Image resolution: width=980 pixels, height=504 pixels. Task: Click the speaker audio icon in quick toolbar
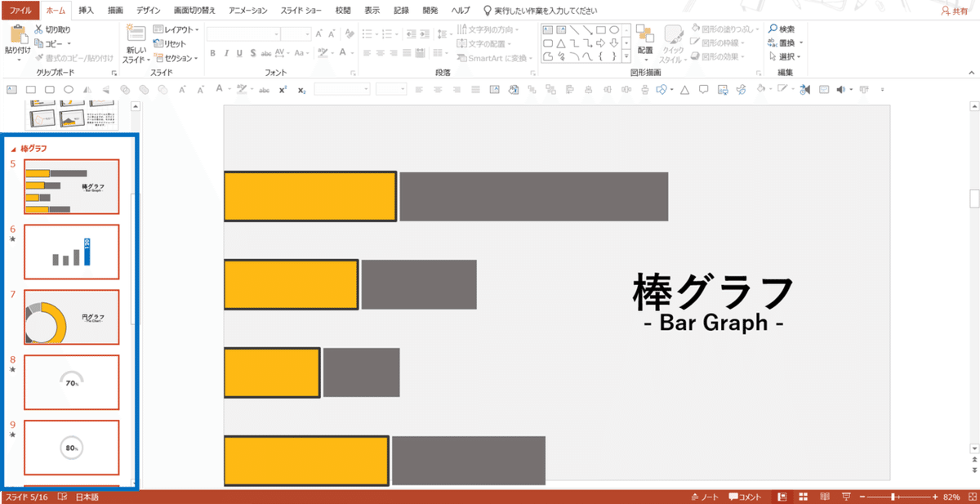[x=842, y=89]
